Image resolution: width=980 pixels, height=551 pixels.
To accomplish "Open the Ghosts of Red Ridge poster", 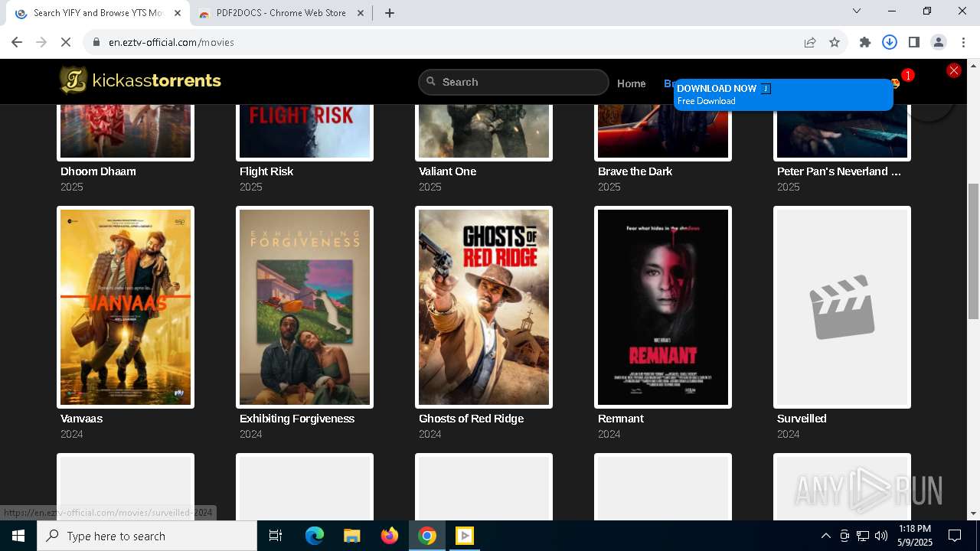I will pos(484,307).
